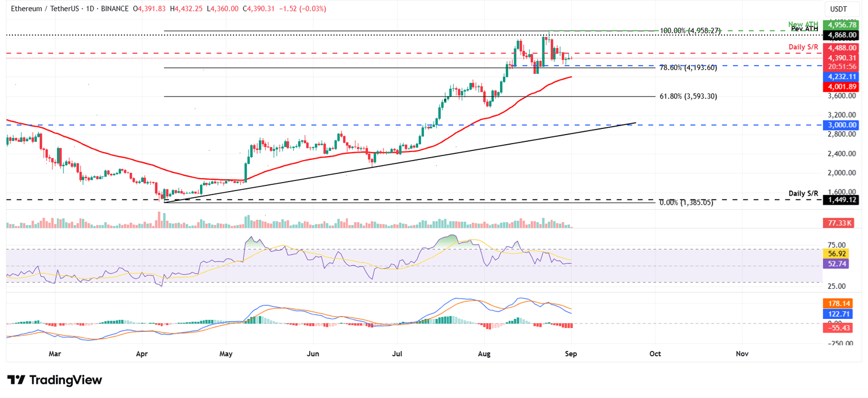This screenshot has width=868, height=398.
Task: Click the yellow RSI MA value 52.74
Action: [837, 263]
